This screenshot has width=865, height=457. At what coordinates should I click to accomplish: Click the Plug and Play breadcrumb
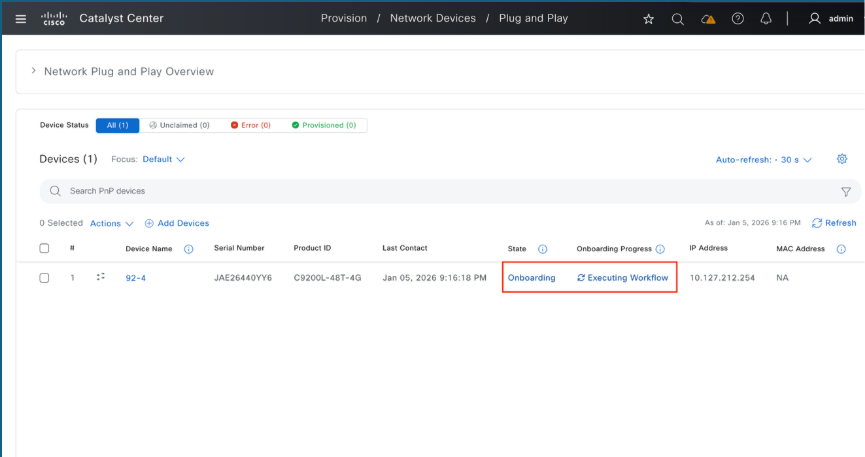(x=533, y=18)
